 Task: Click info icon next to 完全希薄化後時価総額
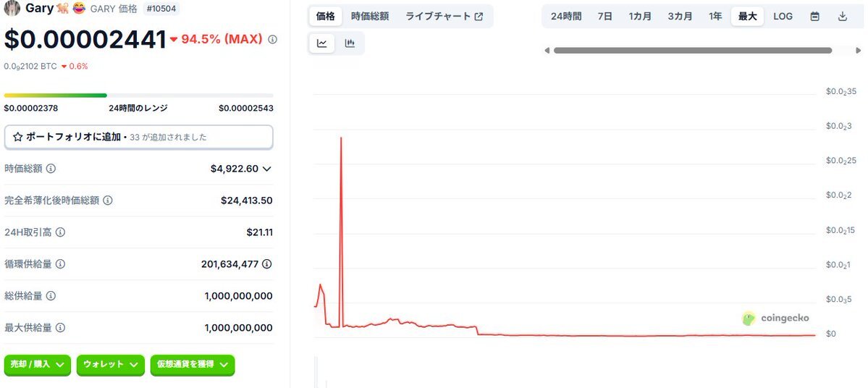pyautogui.click(x=108, y=201)
